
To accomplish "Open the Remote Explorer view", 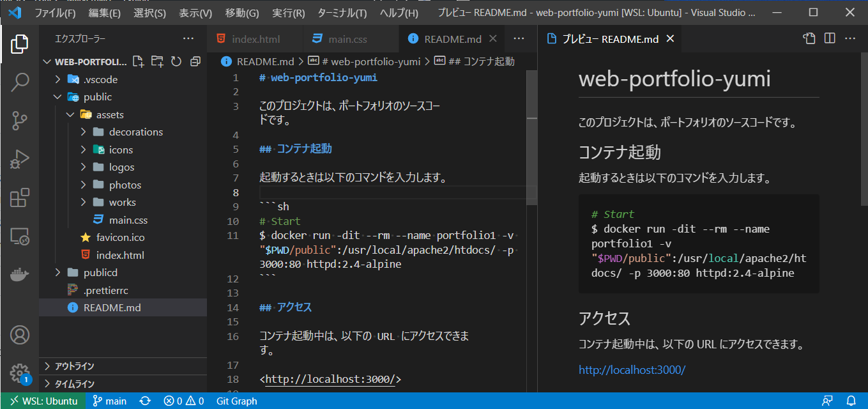I will [20, 236].
